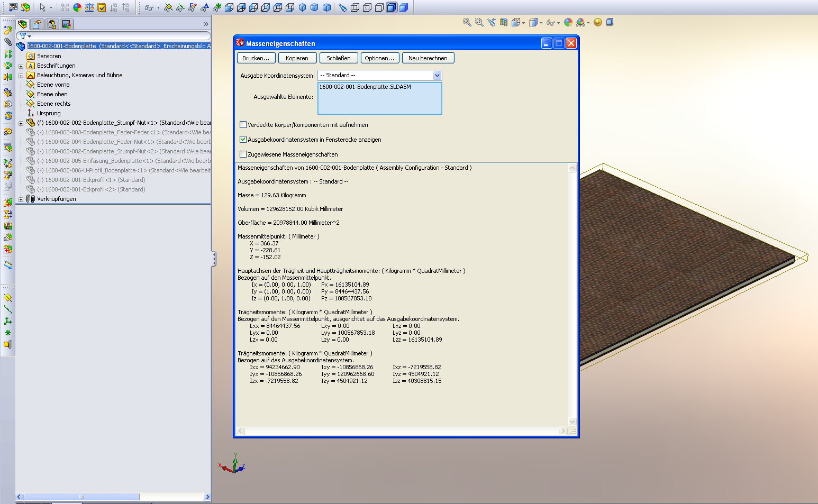Click the 'Optionen...' button
The width and height of the screenshot is (818, 504).
coord(379,58)
